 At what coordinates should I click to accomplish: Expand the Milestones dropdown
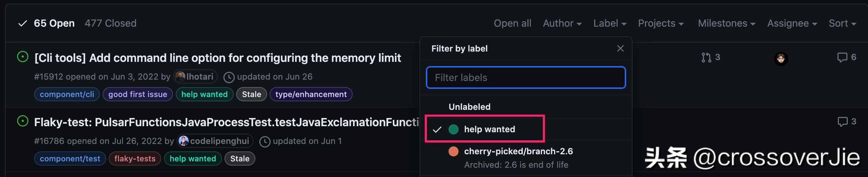pos(727,23)
